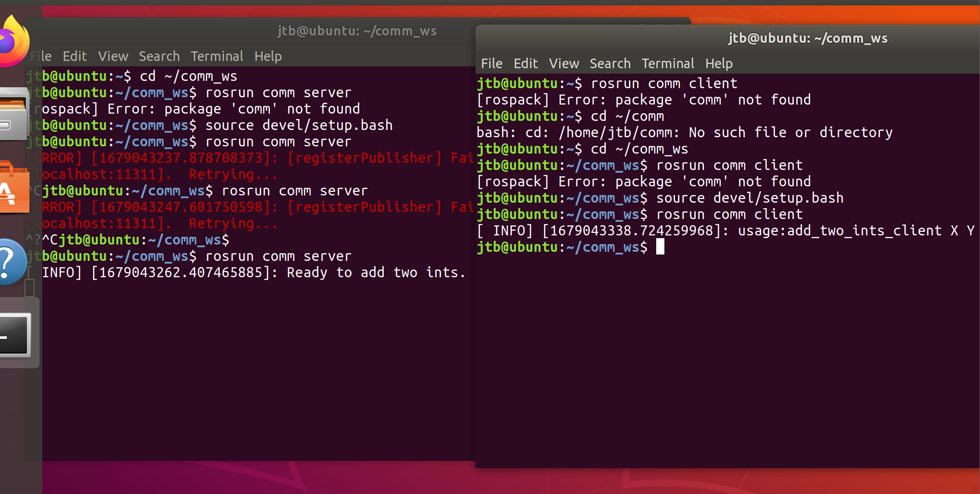Open Help menu in right terminal window
This screenshot has height=494, width=980.
click(x=719, y=64)
